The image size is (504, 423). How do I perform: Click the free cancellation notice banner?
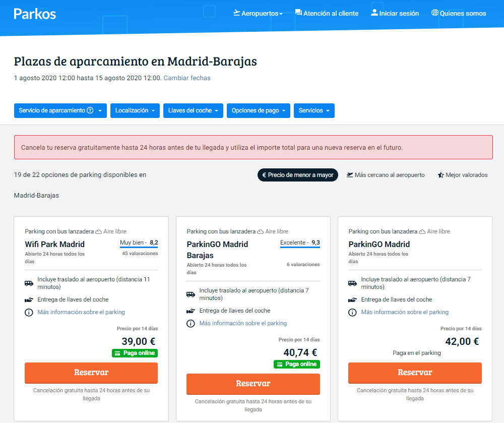click(254, 147)
